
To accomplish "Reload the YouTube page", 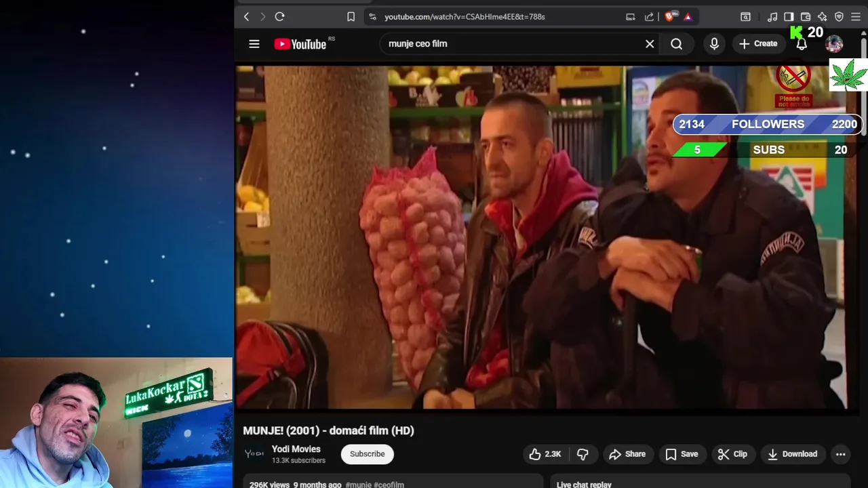I will pos(279,17).
